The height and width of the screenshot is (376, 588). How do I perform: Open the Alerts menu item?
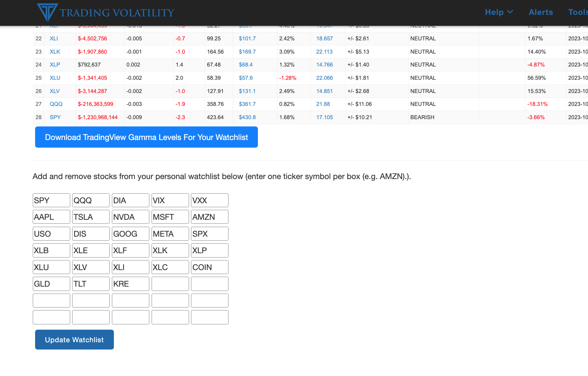[x=541, y=12]
